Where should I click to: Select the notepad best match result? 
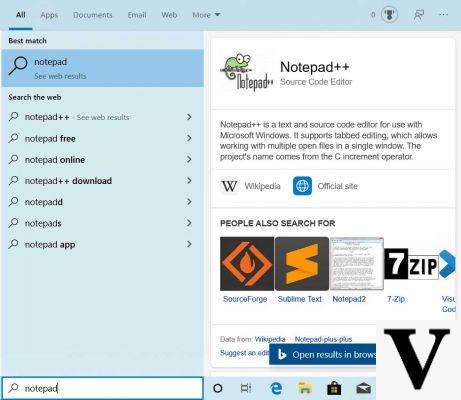tap(103, 68)
